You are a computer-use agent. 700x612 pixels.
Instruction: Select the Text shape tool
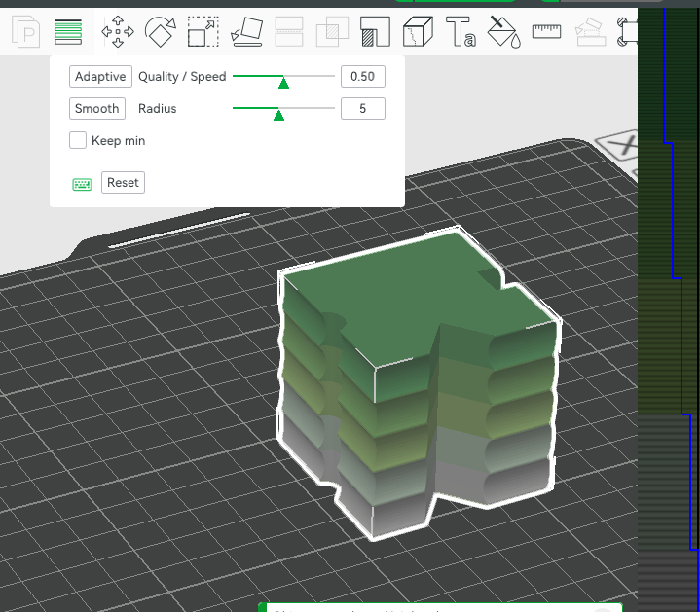coord(461,32)
